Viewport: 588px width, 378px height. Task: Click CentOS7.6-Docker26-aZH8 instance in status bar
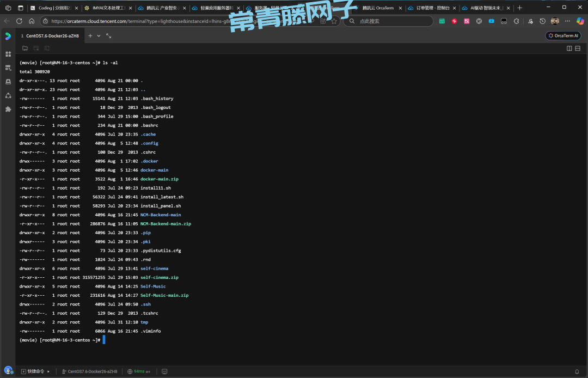[89, 371]
